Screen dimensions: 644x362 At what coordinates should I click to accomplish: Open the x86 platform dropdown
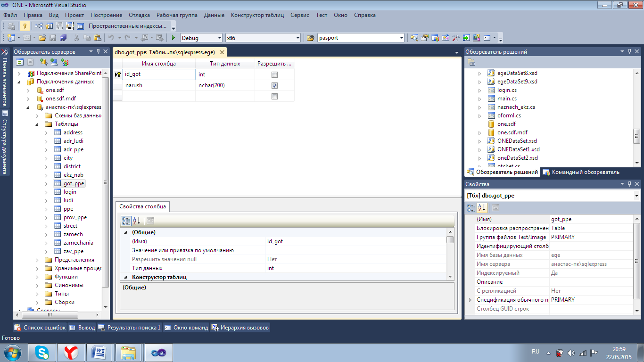[x=297, y=38]
